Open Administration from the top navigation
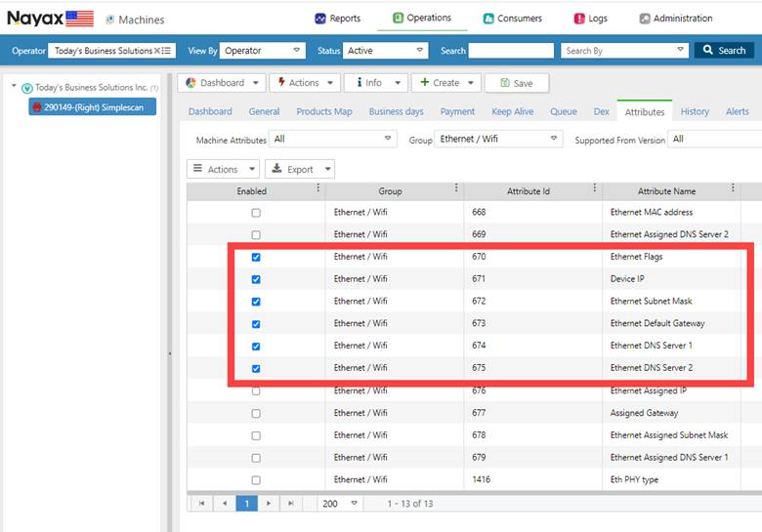 coord(676,19)
